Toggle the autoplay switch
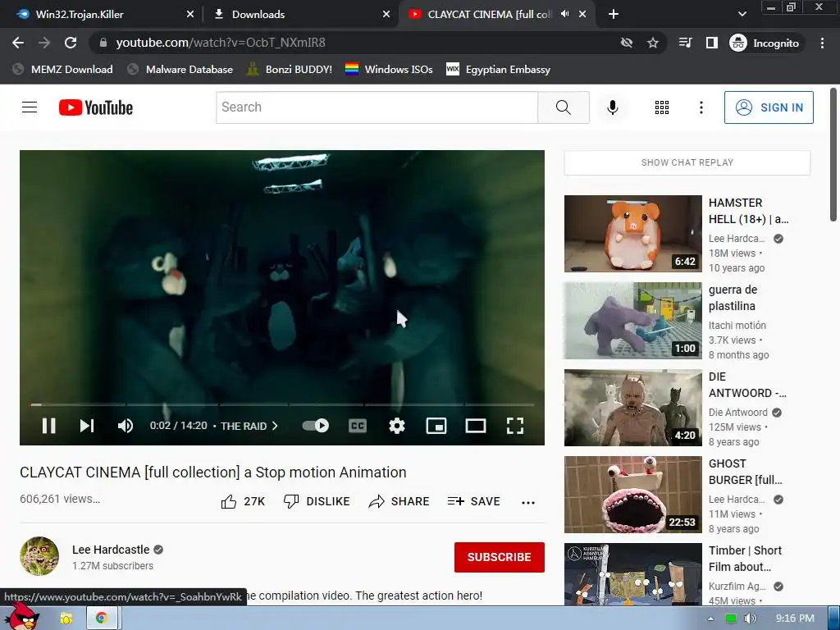840x630 pixels. [x=316, y=426]
